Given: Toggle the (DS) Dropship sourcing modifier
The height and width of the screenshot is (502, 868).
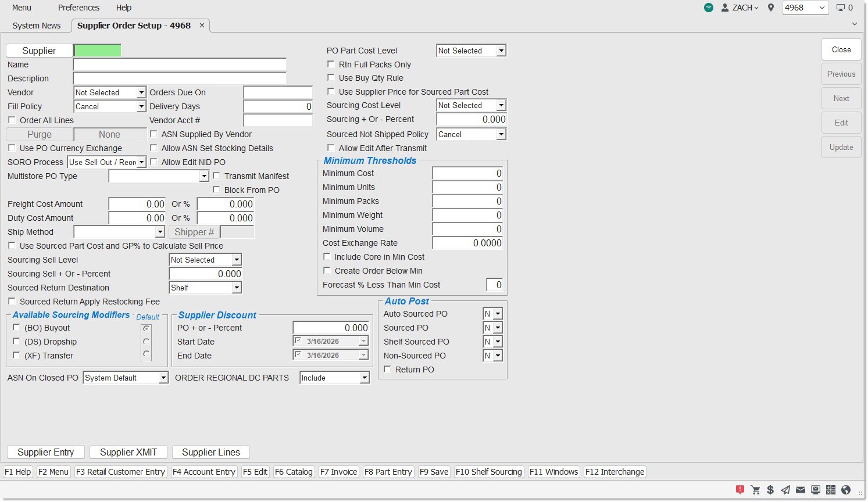Looking at the screenshot, I should pyautogui.click(x=16, y=342).
